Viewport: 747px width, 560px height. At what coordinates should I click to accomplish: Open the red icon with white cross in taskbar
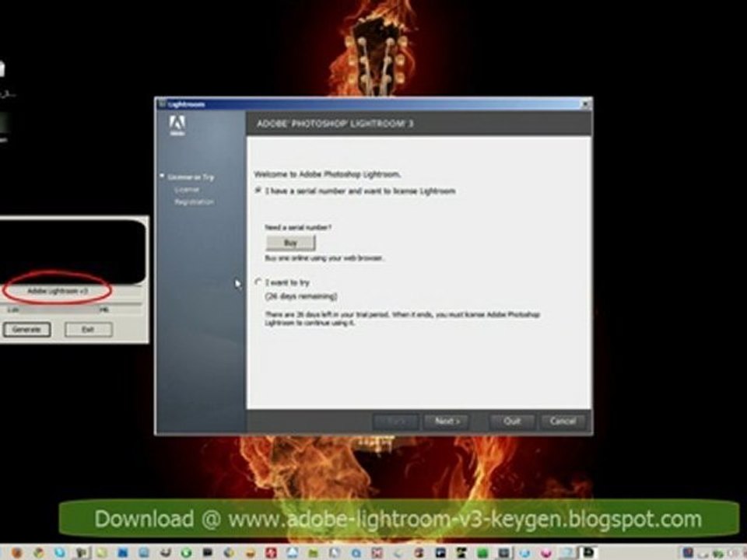click(271, 552)
